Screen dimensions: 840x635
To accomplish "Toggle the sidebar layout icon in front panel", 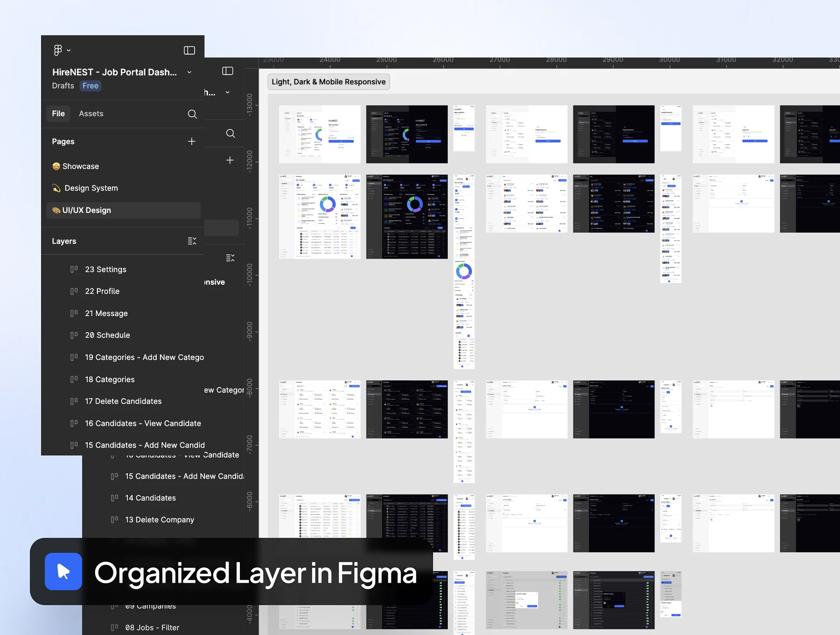I will 189,50.
